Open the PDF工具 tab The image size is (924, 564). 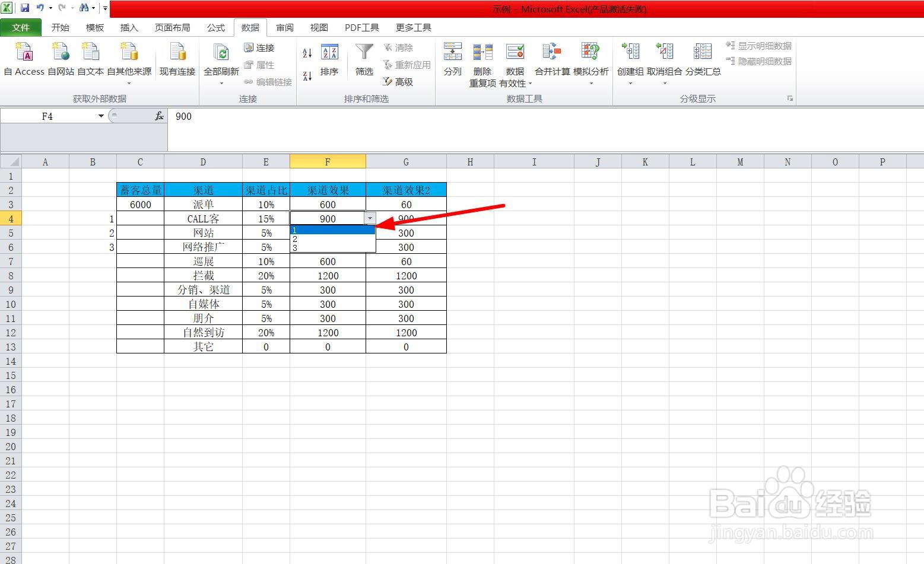(362, 27)
